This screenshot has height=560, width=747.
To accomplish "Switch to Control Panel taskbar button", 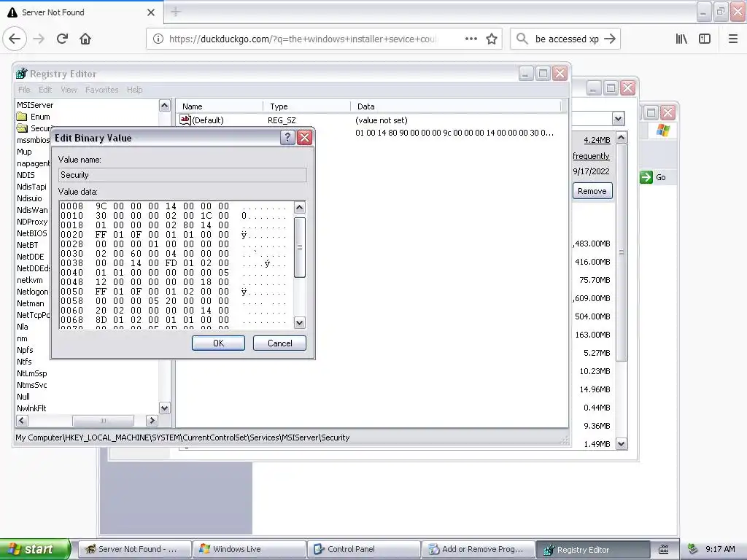I will coord(363,549).
